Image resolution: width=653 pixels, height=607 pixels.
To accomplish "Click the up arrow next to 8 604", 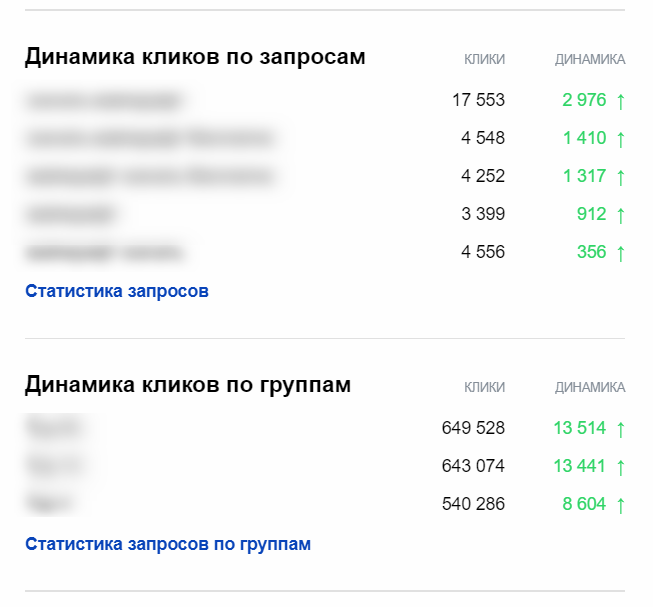I will point(620,504).
